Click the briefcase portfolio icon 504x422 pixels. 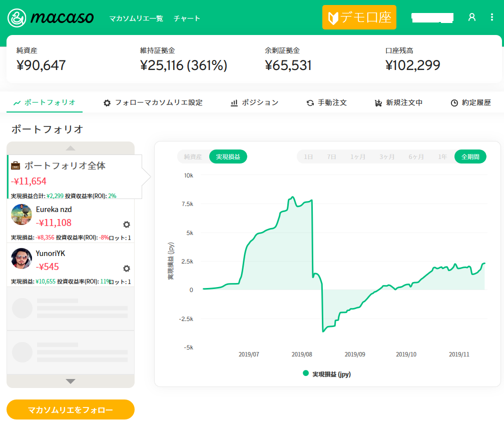(x=16, y=165)
